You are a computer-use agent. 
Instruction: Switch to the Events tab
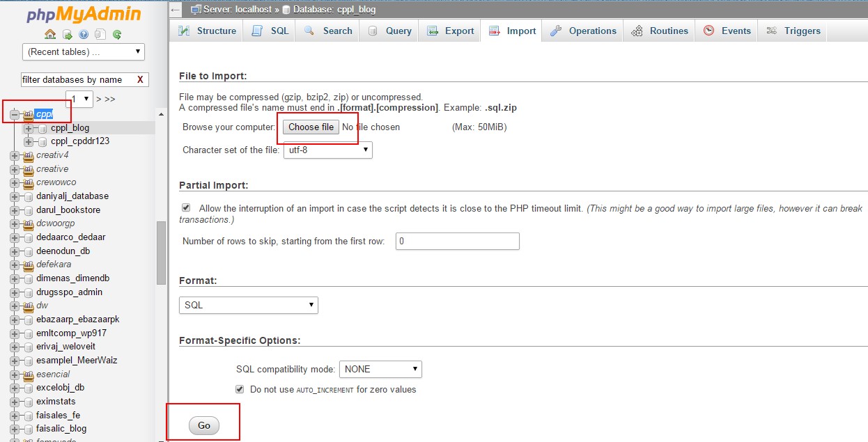coord(727,31)
